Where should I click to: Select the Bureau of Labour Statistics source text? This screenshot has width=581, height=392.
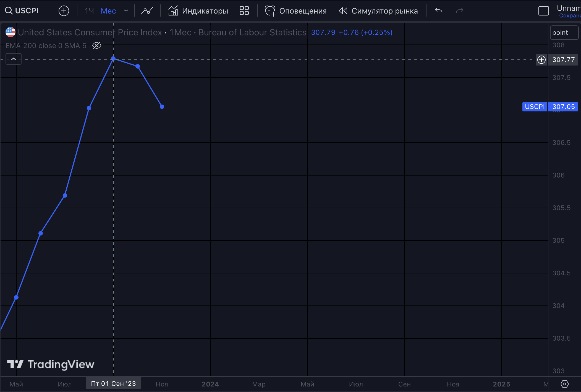[x=252, y=32]
